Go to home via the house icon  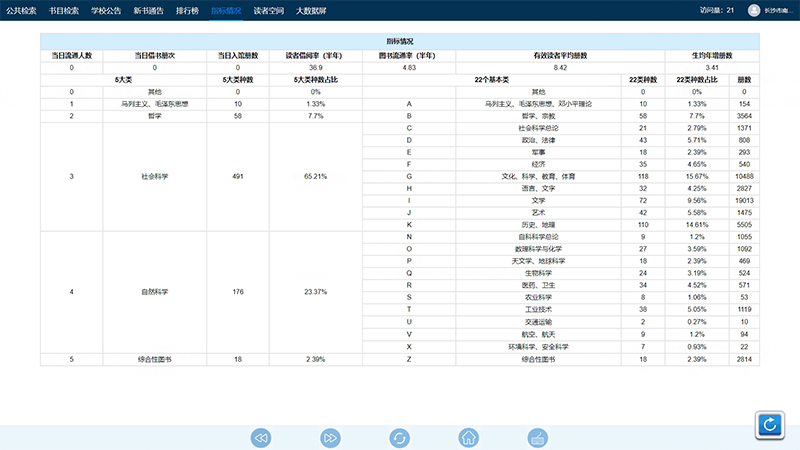pyautogui.click(x=467, y=438)
